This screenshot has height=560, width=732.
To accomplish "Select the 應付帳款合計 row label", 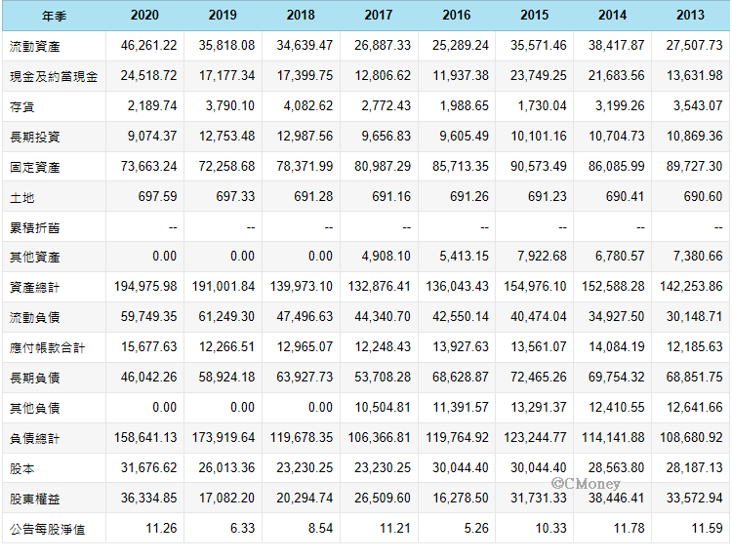I will [x=48, y=347].
